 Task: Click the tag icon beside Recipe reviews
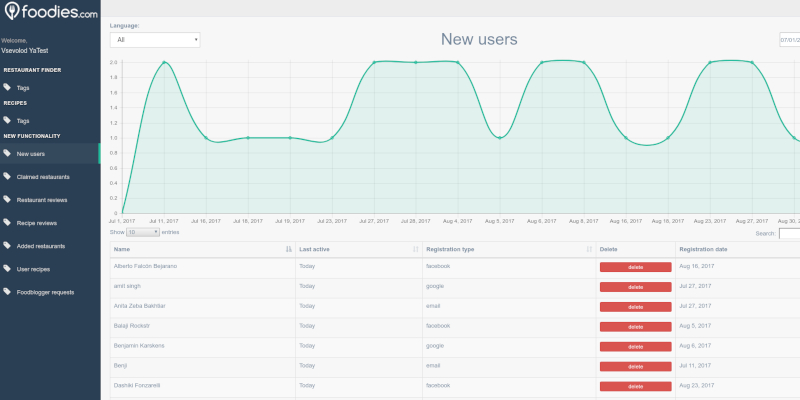click(7, 223)
